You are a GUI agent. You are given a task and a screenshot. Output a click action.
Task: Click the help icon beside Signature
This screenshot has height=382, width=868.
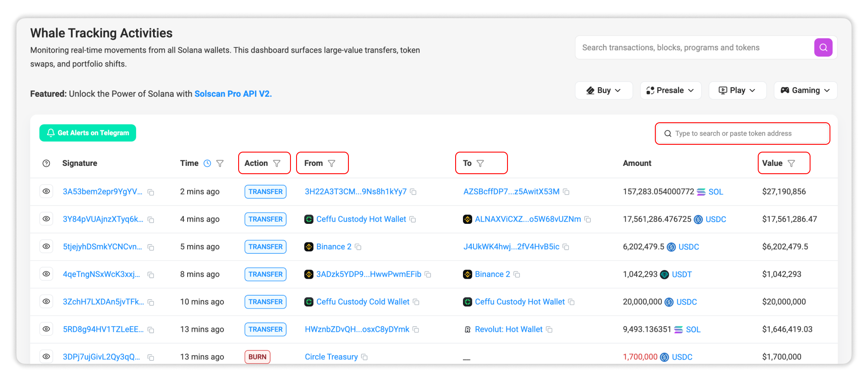pyautogui.click(x=46, y=163)
